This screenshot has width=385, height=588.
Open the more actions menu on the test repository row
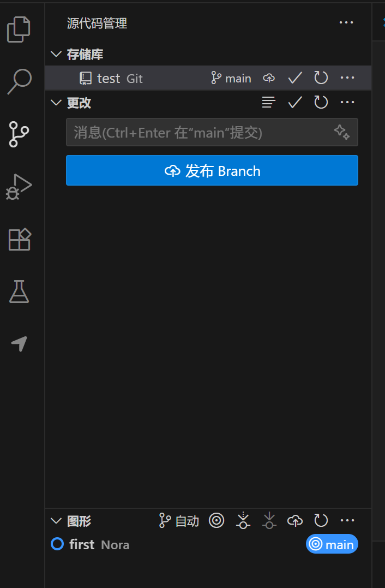coord(347,78)
